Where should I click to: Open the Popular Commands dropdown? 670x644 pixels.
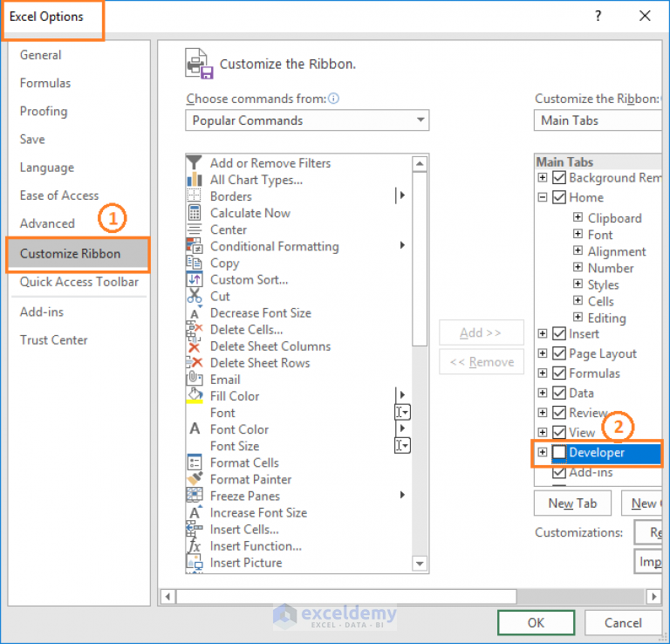307,120
